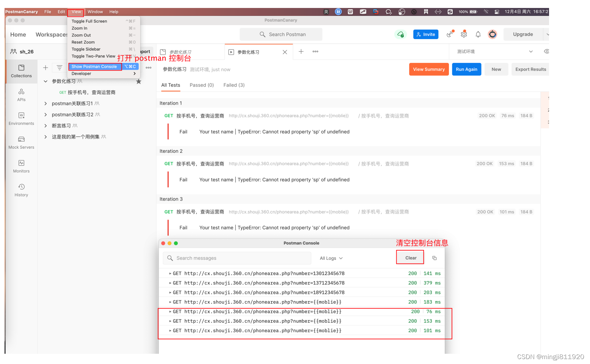Viewport: 590px width, 364px height.
Task: Open the All Logs filter dropdown
Action: [331, 258]
